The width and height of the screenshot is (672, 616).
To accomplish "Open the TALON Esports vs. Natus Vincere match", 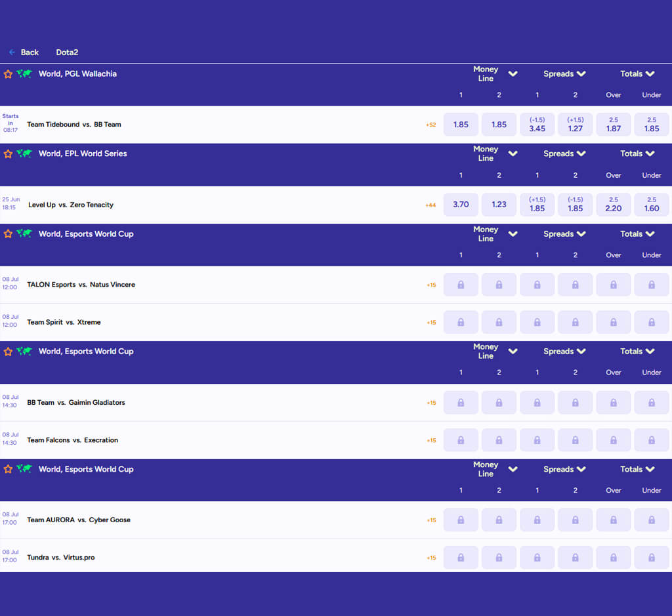I will [81, 285].
